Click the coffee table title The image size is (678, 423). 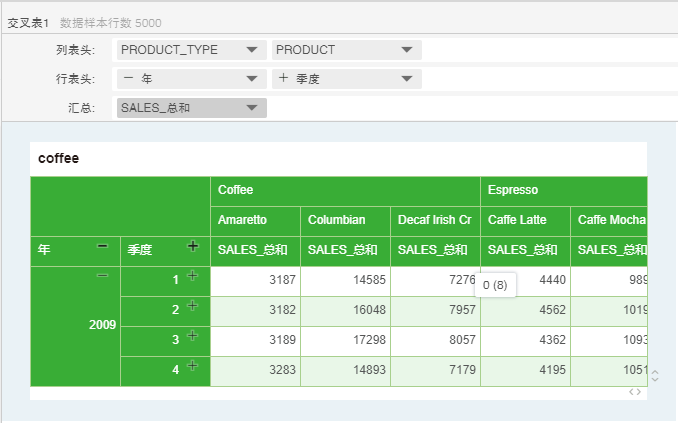coord(58,158)
